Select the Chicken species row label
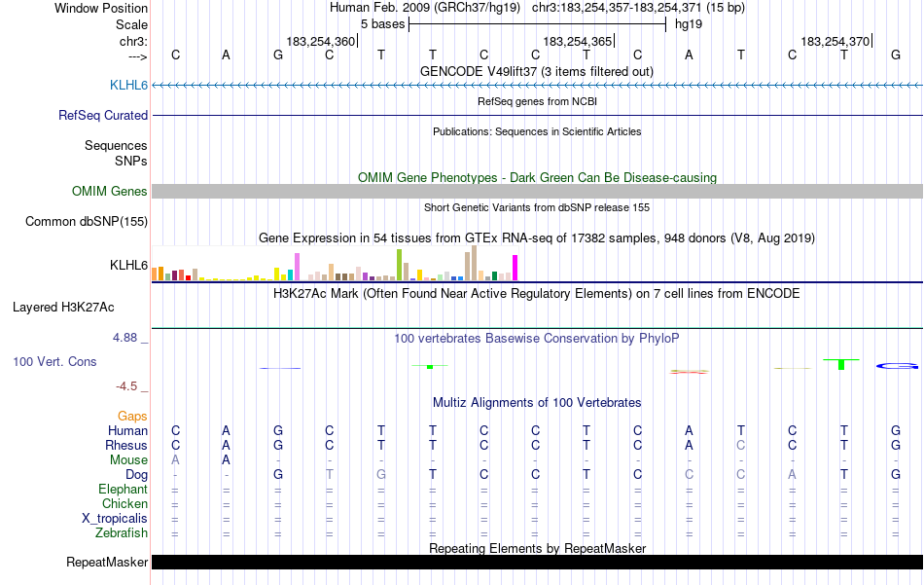Image resolution: width=924 pixels, height=585 pixels. [x=124, y=503]
